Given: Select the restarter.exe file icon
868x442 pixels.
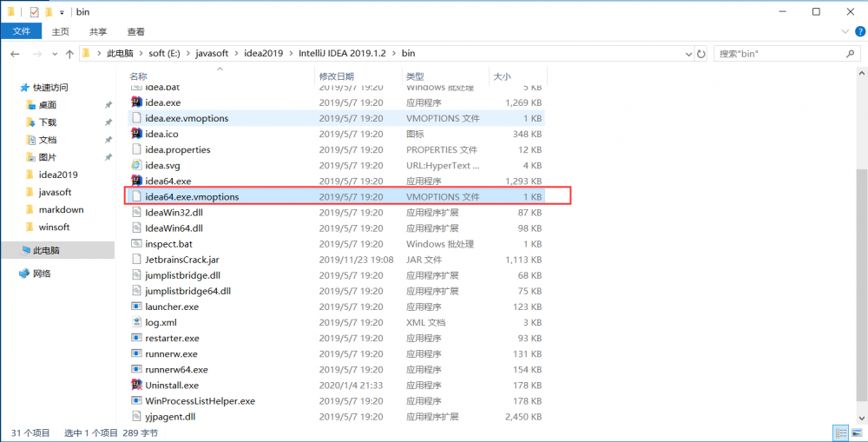Looking at the screenshot, I should click(x=136, y=338).
